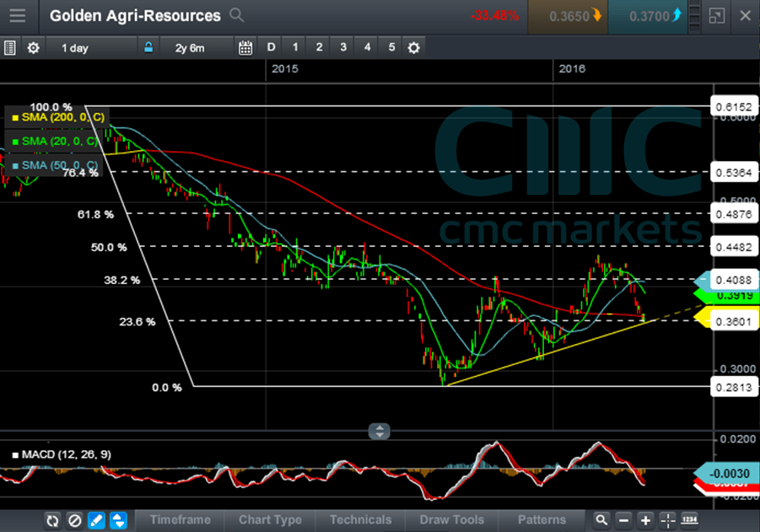760x532 pixels.
Task: Click the 0.6152 Fibonacci price label
Action: pos(734,106)
